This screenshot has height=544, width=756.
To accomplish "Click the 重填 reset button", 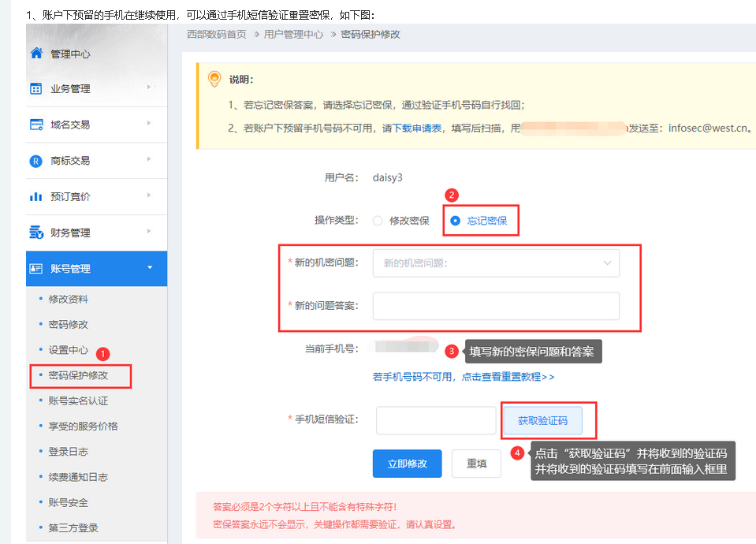I will [476, 464].
